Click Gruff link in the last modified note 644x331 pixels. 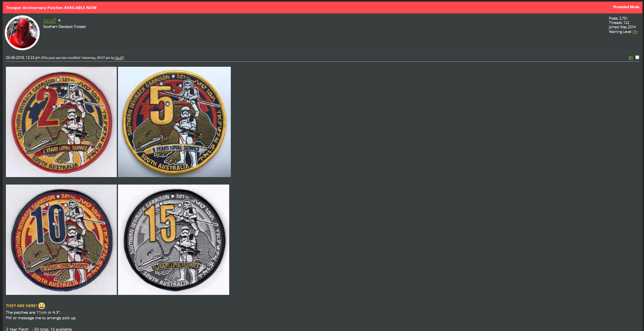click(119, 58)
